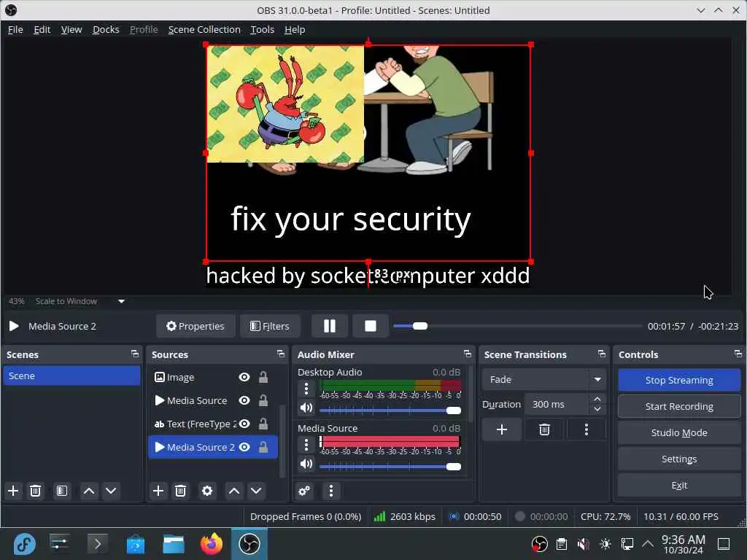Open selected source properties gear
Viewport: 747px width, 560px height.
click(x=206, y=491)
